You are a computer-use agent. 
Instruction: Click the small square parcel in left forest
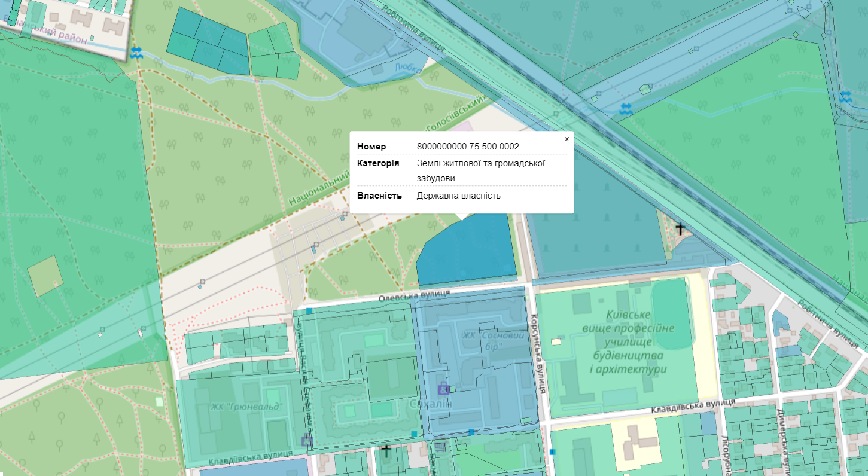coord(45,276)
